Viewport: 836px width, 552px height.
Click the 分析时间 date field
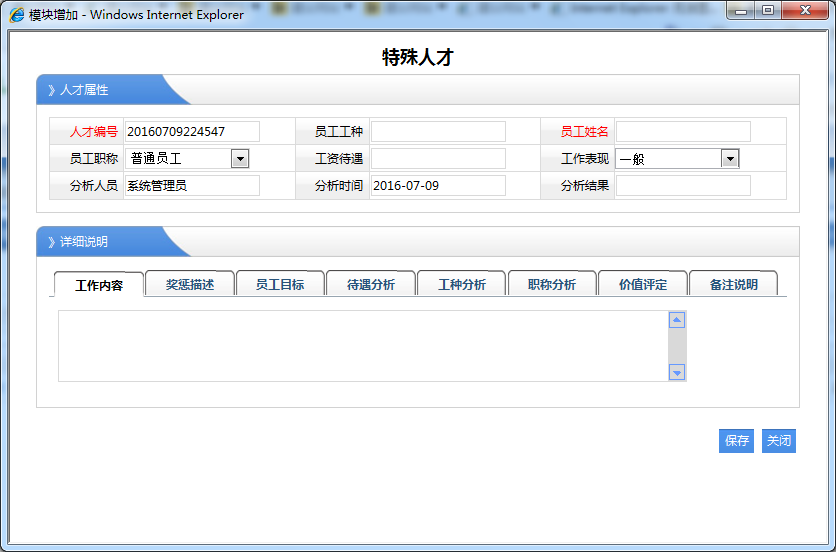(x=438, y=185)
